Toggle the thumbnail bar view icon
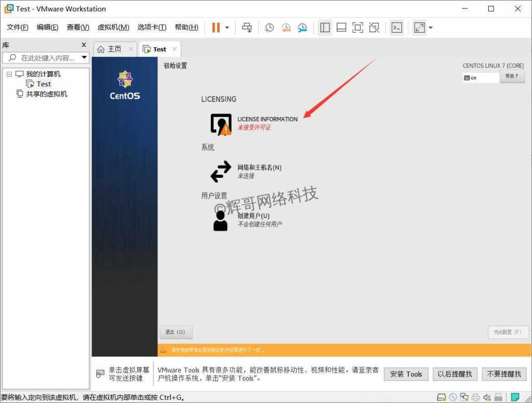The height and width of the screenshot is (403, 532). tap(341, 28)
